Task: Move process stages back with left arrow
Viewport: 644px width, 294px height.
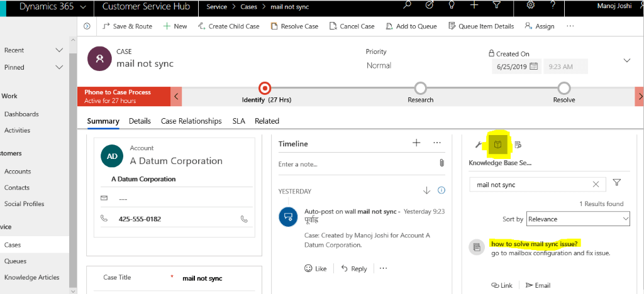Action: point(176,97)
